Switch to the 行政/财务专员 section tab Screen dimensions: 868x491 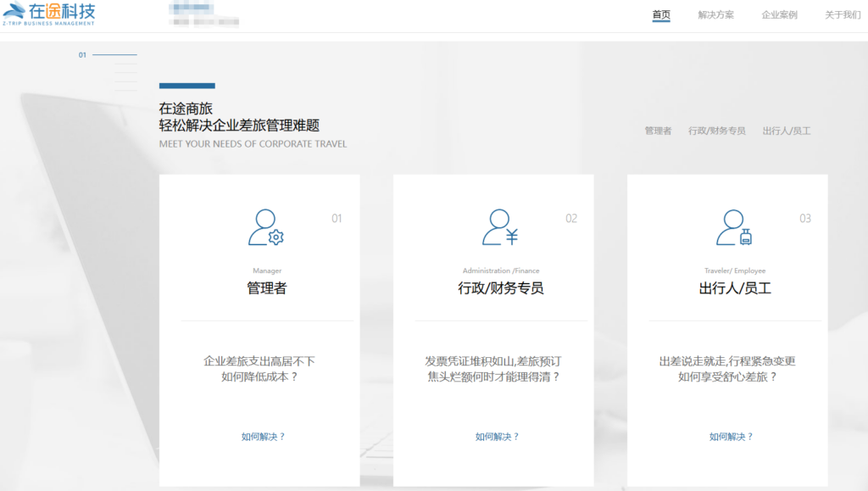[x=716, y=131]
